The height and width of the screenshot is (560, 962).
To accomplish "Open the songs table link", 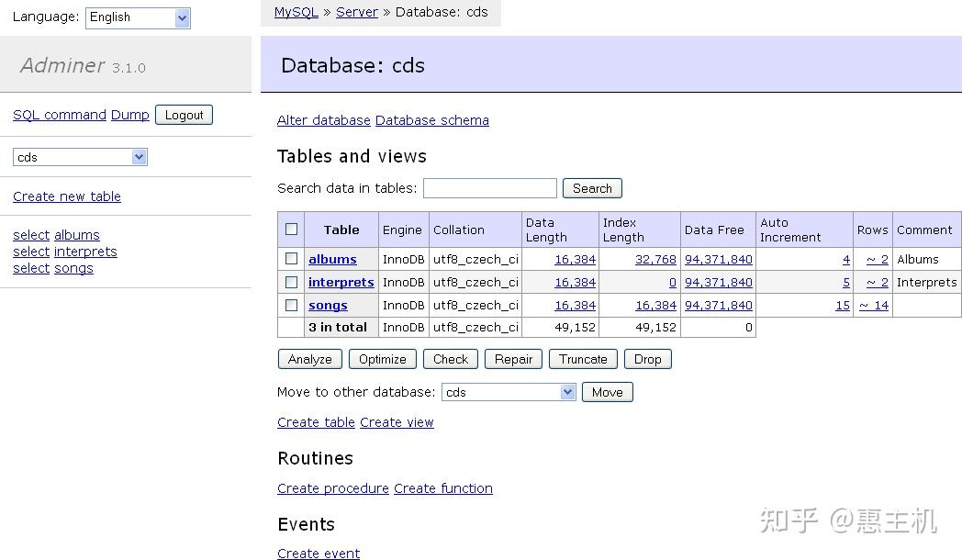I will (x=328, y=305).
